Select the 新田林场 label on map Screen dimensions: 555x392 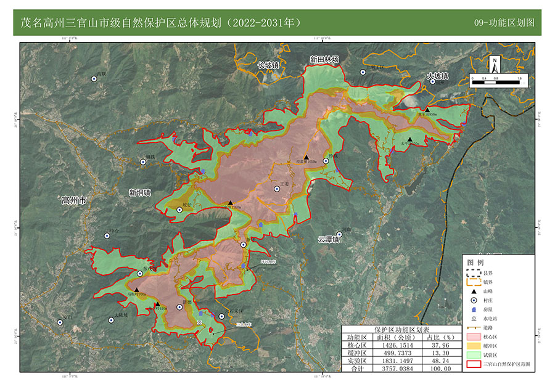[324, 60]
